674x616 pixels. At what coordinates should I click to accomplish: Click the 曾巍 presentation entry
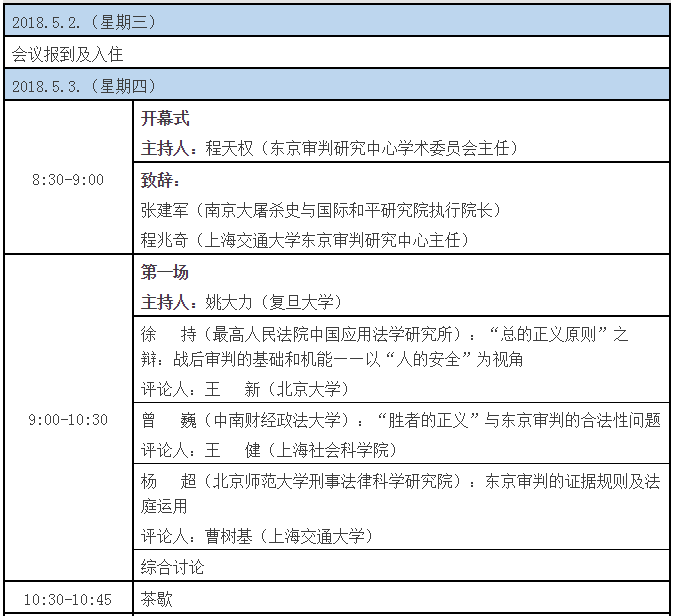tap(400, 420)
